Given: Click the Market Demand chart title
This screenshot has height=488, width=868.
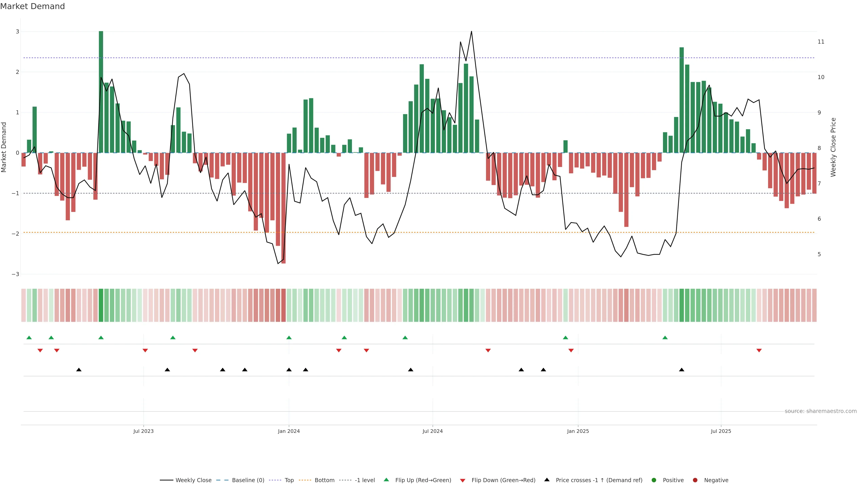Looking at the screenshot, I should (x=32, y=6).
